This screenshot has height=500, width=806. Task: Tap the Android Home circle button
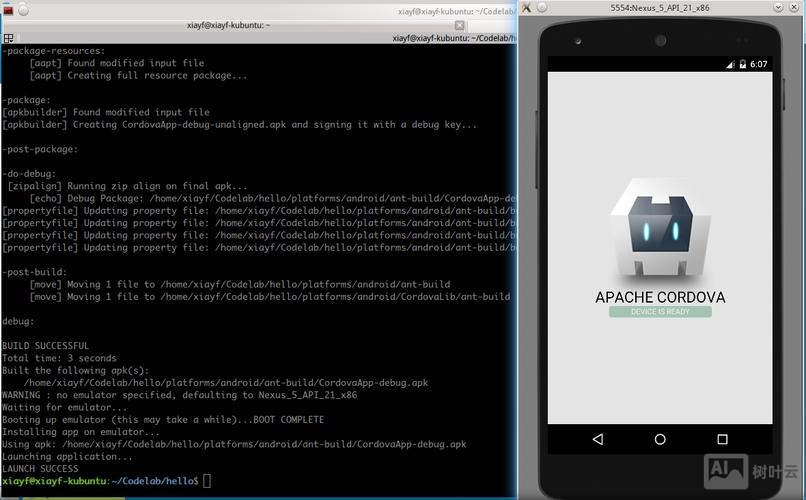coord(660,439)
